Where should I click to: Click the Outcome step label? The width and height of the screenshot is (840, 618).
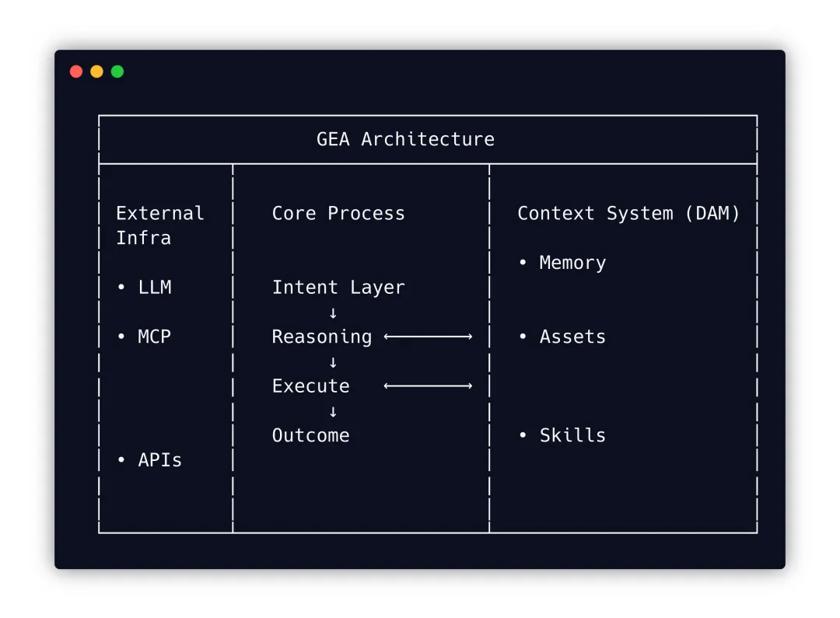pyautogui.click(x=310, y=435)
